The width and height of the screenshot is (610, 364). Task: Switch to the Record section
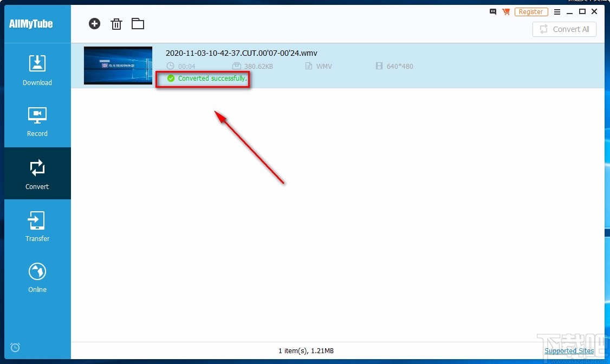coord(37,122)
